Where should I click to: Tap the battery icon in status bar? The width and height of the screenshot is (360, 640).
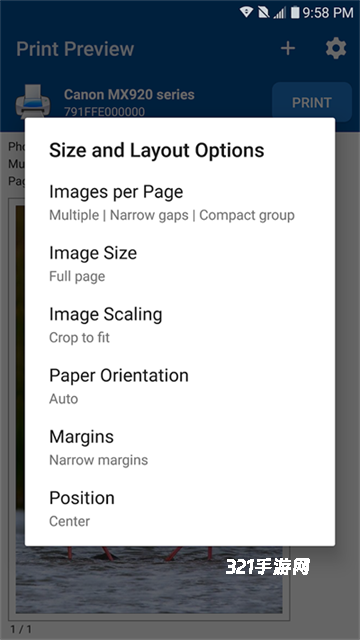[x=295, y=12]
